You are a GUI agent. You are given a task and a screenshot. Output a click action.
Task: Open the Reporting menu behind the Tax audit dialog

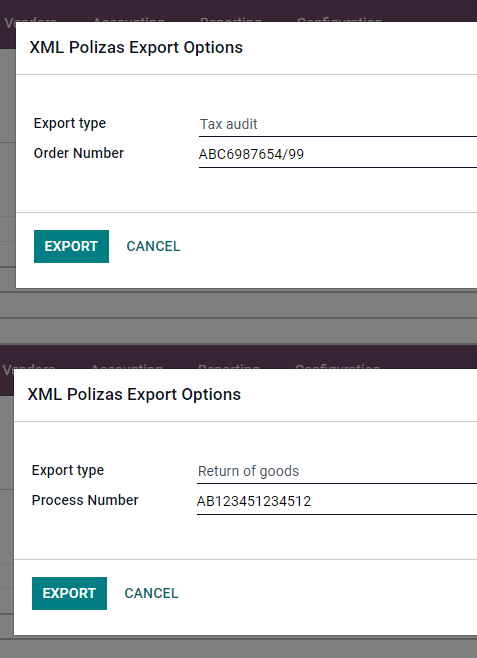[231, 19]
